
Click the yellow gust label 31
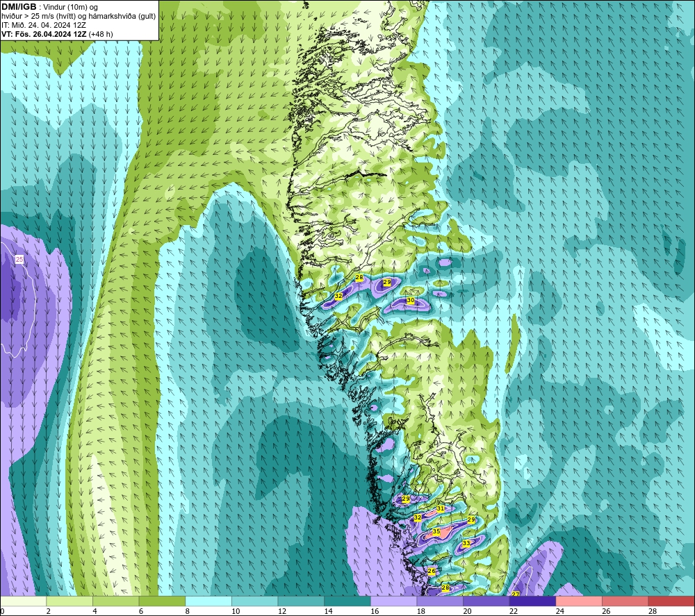coord(440,508)
